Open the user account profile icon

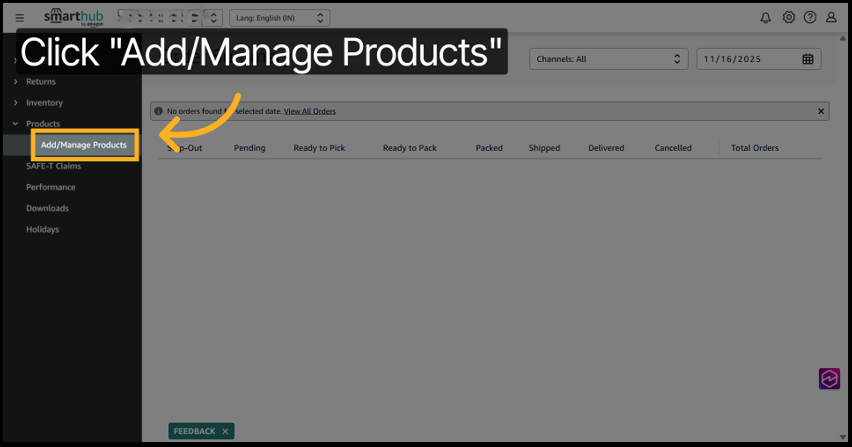[831, 18]
